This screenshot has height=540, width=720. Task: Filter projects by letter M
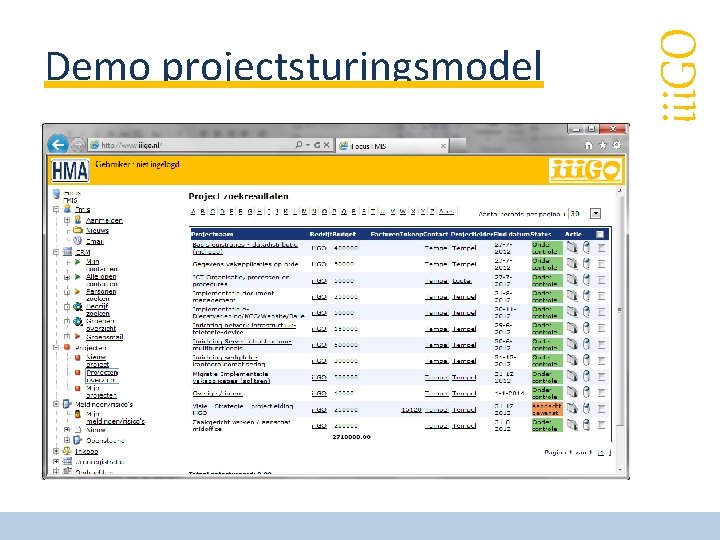point(304,212)
